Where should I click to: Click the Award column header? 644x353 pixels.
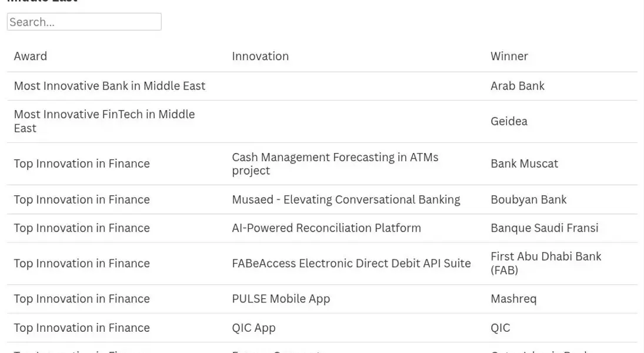tap(31, 56)
